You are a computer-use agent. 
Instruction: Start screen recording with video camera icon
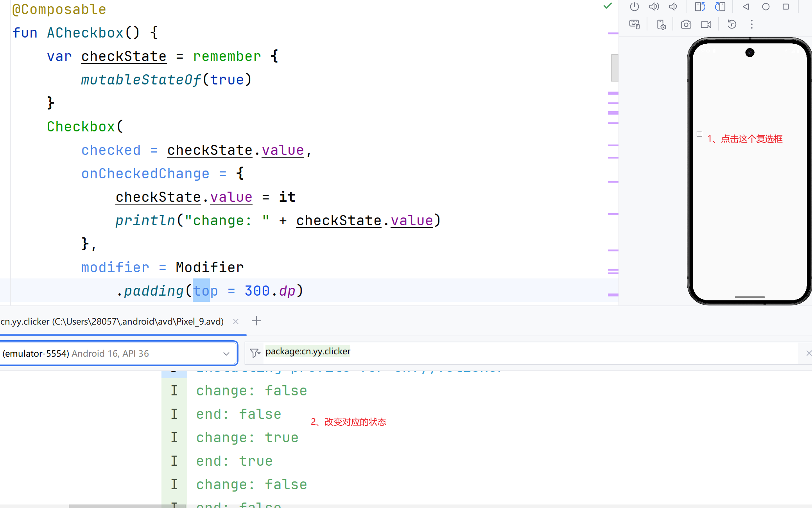pyautogui.click(x=706, y=25)
